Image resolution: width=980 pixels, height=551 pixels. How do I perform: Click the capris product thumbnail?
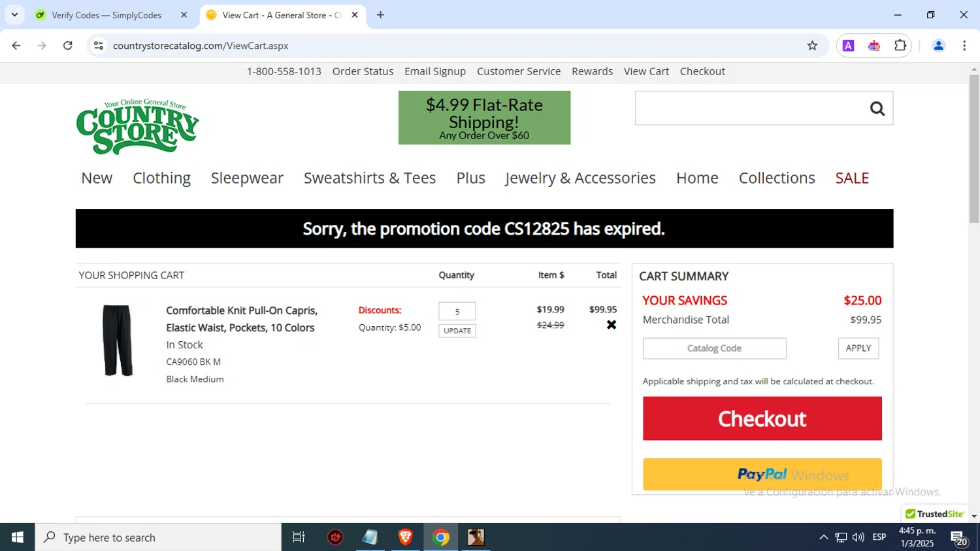[x=118, y=341]
